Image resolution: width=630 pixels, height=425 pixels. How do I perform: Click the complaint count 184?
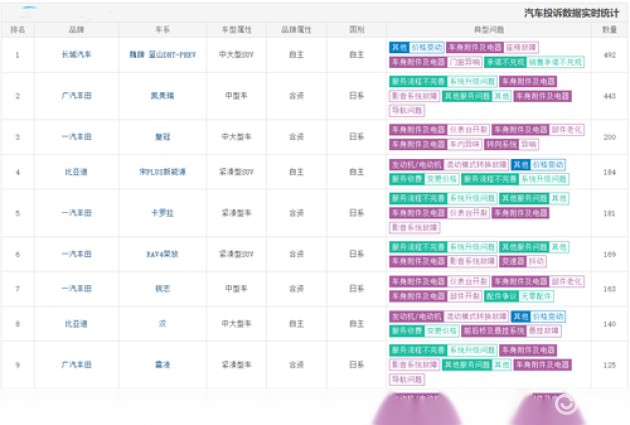[610, 172]
